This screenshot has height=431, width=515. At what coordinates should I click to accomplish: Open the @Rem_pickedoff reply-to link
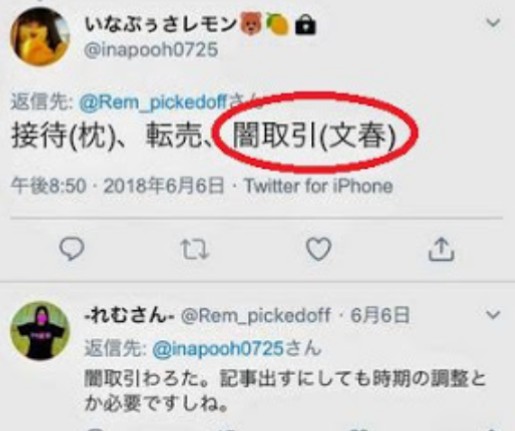click(x=154, y=101)
